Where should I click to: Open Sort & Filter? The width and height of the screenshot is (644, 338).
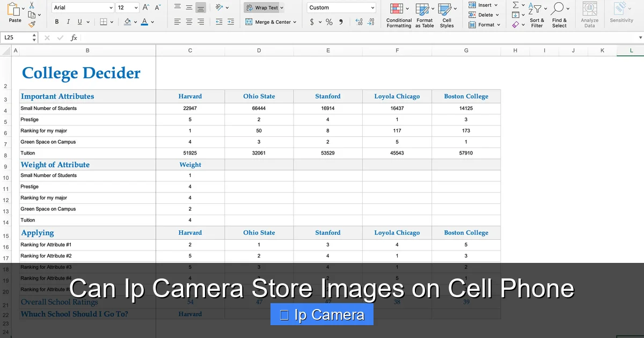[x=537, y=15]
